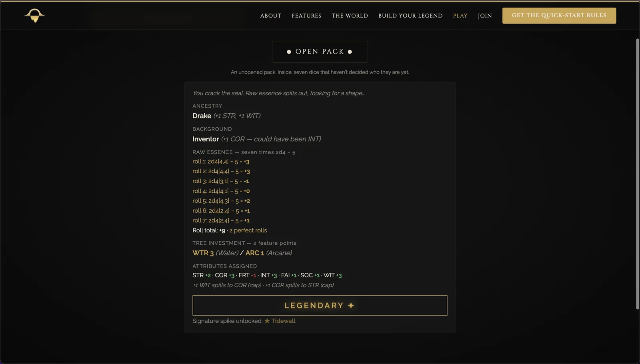Click the Legendary rarity banner

point(320,306)
